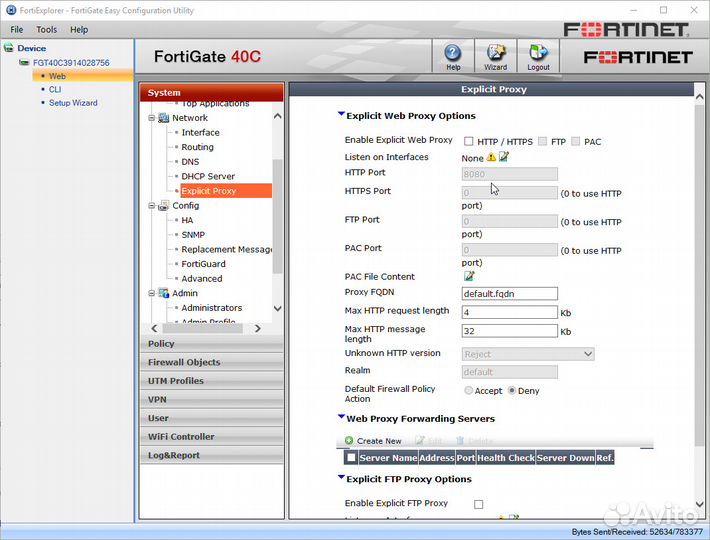Check the select-all box in the servers table

point(351,457)
